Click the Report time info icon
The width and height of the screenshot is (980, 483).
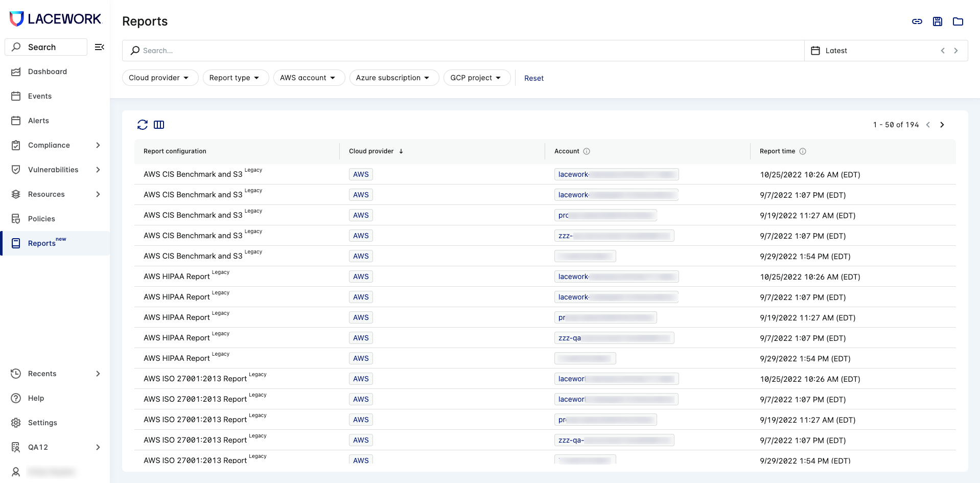[803, 151]
